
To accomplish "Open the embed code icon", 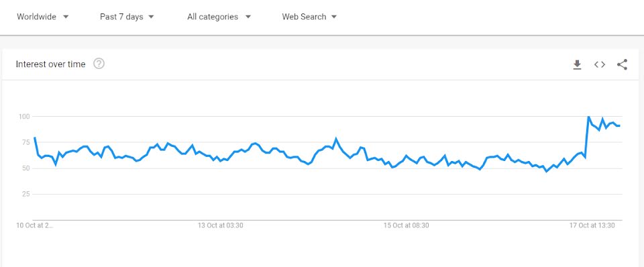I will click(600, 64).
